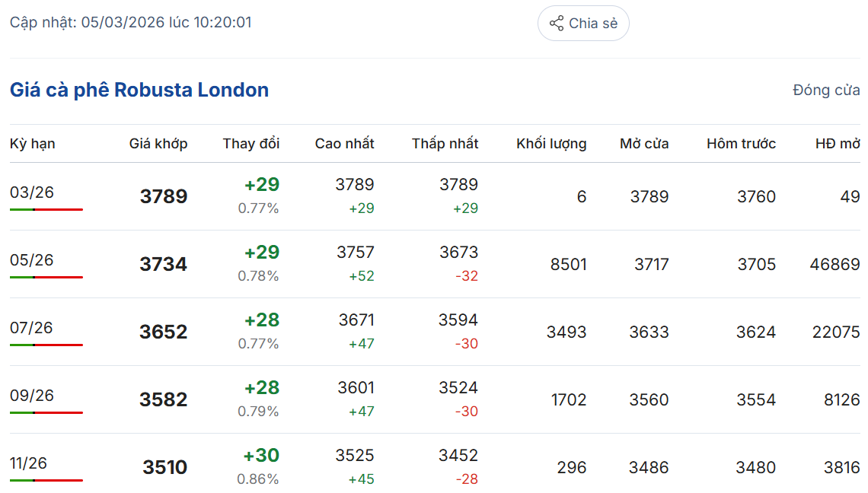Click matched price 3734 for 05/26
868x493 pixels.
(163, 265)
